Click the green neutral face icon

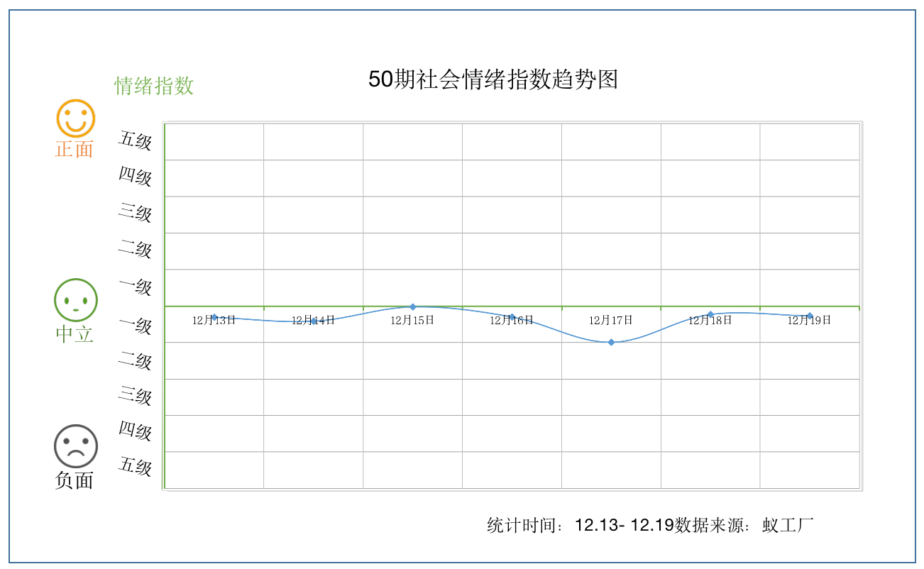click(x=75, y=299)
